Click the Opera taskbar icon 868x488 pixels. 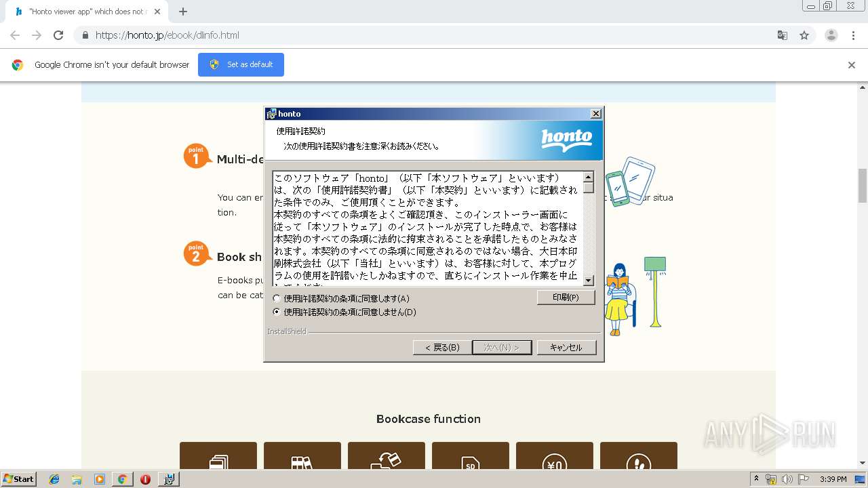pyautogui.click(x=145, y=479)
